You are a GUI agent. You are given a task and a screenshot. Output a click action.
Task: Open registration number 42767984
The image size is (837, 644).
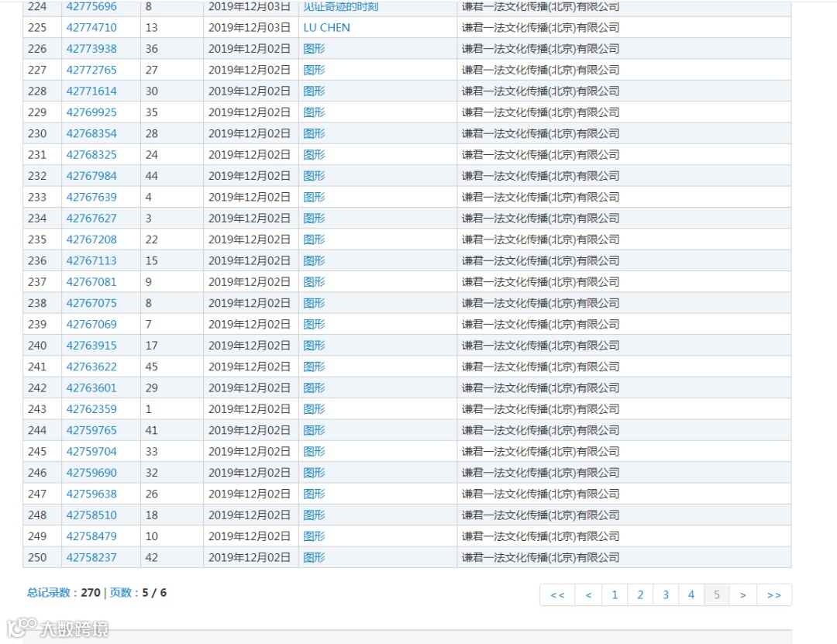[x=91, y=176]
